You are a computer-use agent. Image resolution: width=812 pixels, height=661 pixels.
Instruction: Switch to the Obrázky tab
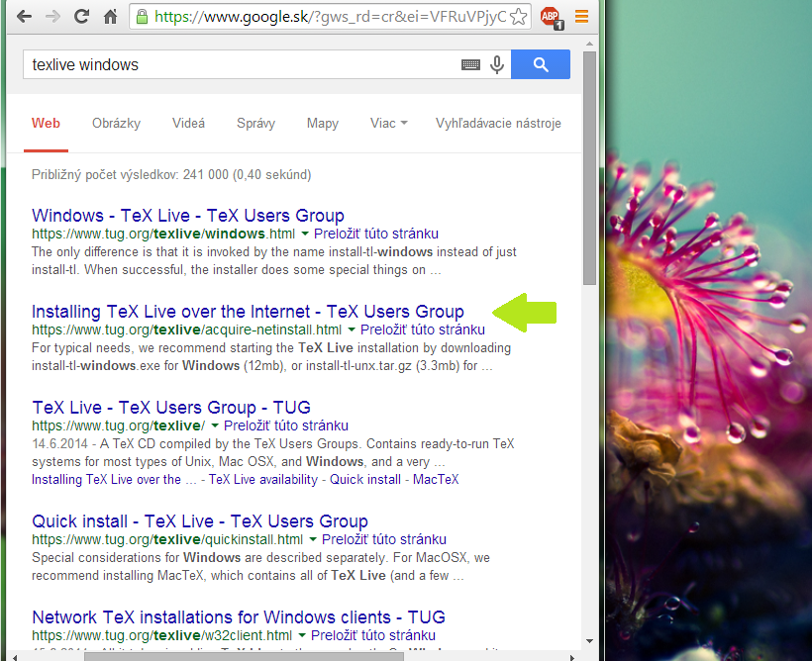[116, 123]
